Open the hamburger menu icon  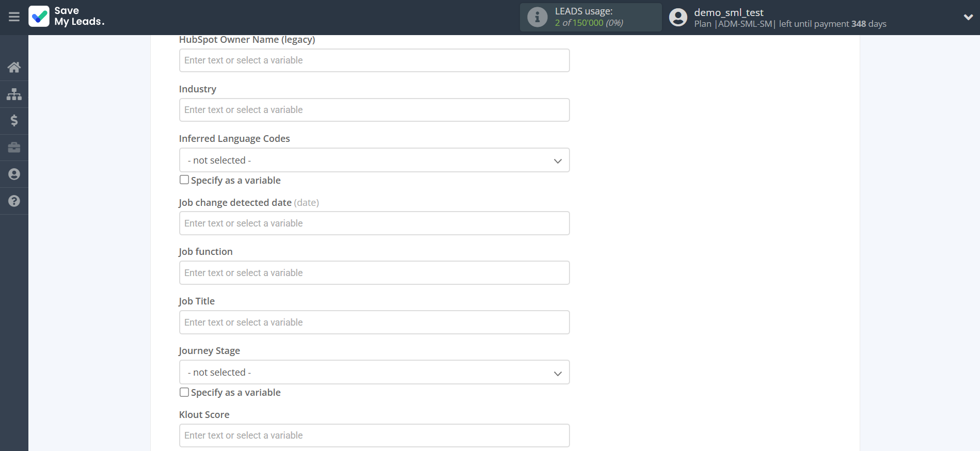pos(14,17)
